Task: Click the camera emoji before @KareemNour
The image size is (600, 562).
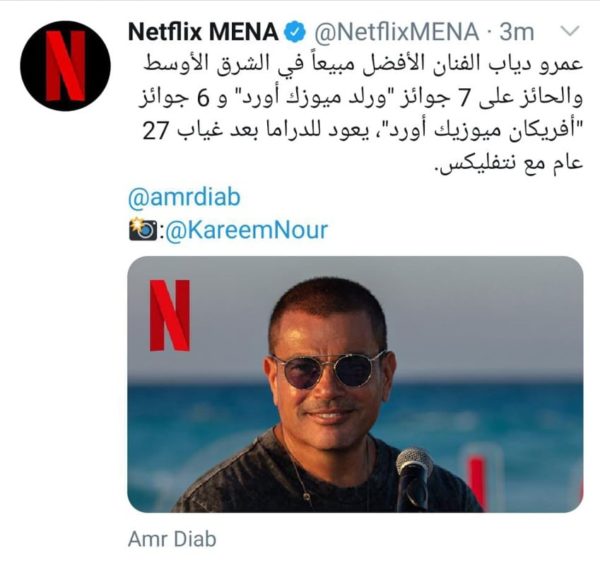Action: (x=143, y=229)
